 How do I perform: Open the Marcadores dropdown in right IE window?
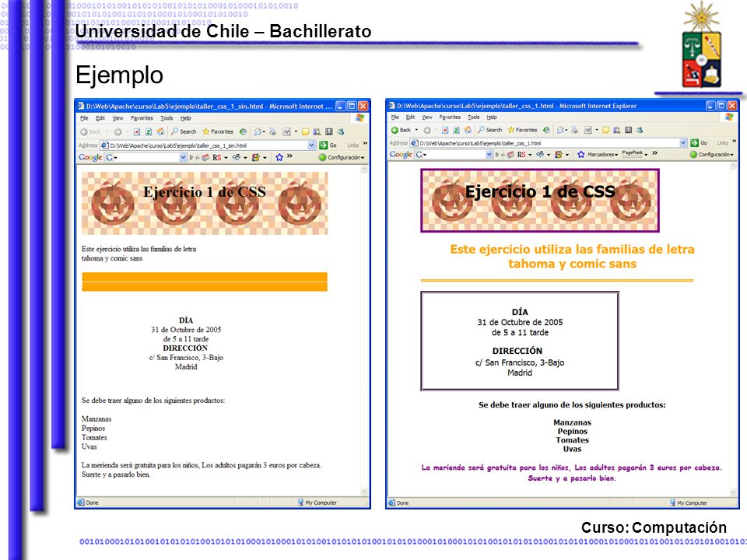602,154
